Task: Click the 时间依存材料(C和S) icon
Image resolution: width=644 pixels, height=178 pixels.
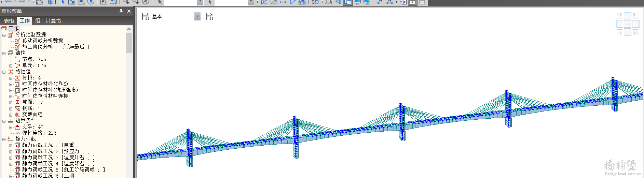Action: [17, 84]
